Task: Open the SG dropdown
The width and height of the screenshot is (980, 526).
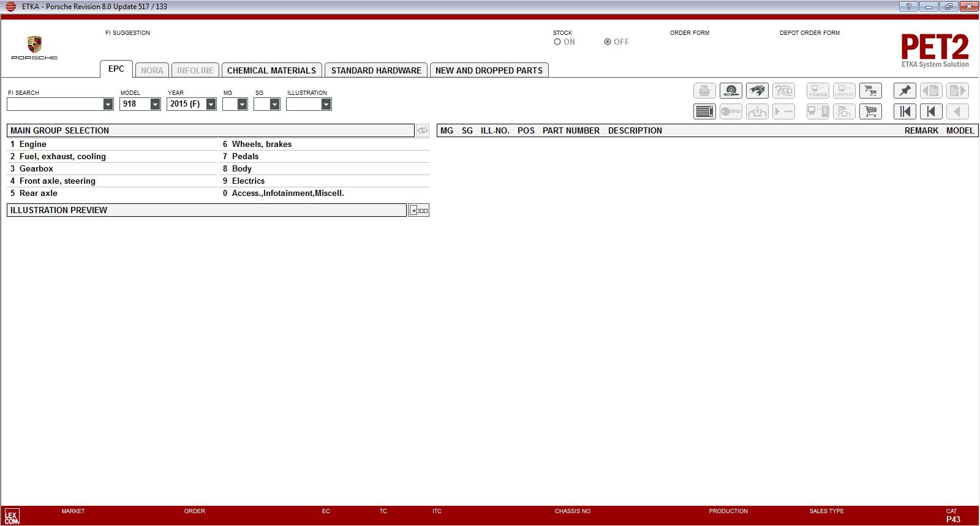Action: (275, 105)
